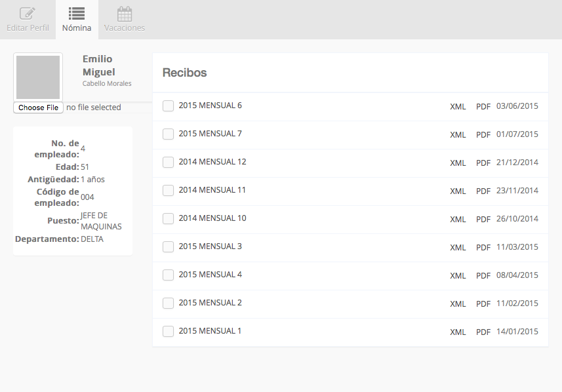Open PDF receipt dated 11/02/2015
The height and width of the screenshot is (392, 562).
pos(483,304)
